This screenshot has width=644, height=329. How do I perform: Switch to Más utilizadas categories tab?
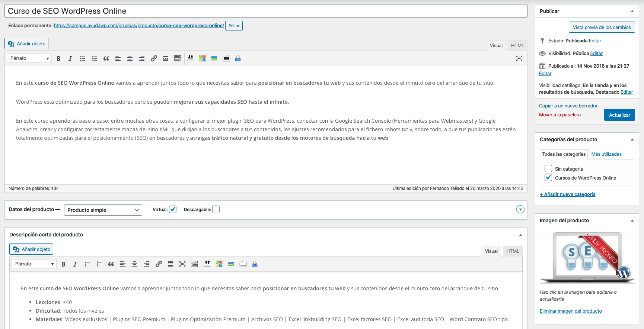pyautogui.click(x=606, y=154)
